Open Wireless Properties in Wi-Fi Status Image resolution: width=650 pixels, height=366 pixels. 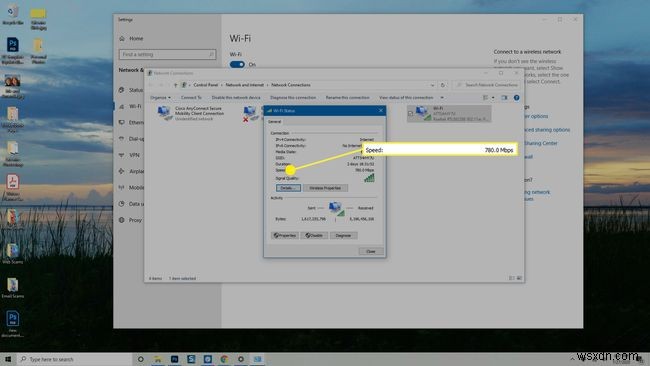pyautogui.click(x=325, y=188)
